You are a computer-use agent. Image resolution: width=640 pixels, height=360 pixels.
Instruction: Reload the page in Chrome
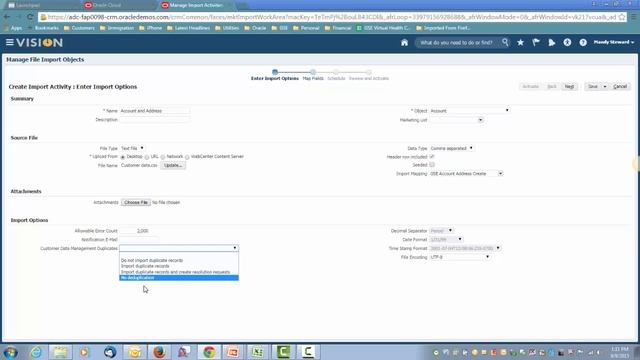pyautogui.click(x=30, y=17)
